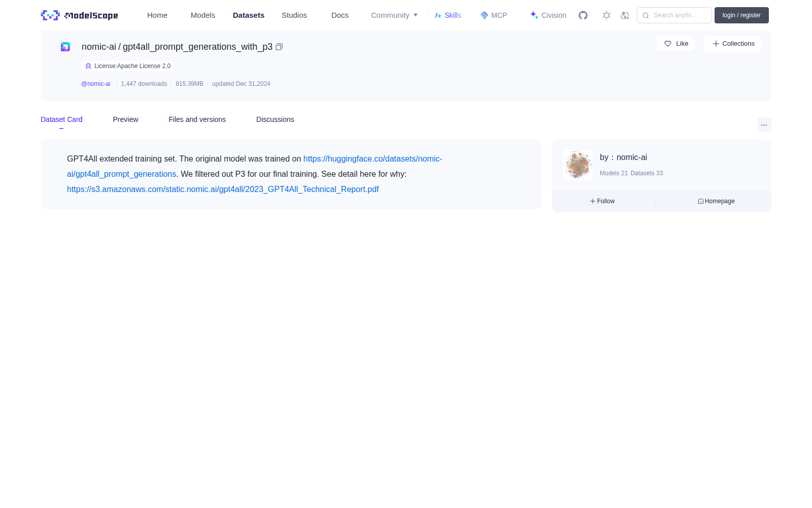Image resolution: width=812 pixels, height=508 pixels.
Task: Open the GPT4All Technical Report PDF link
Action: point(223,189)
